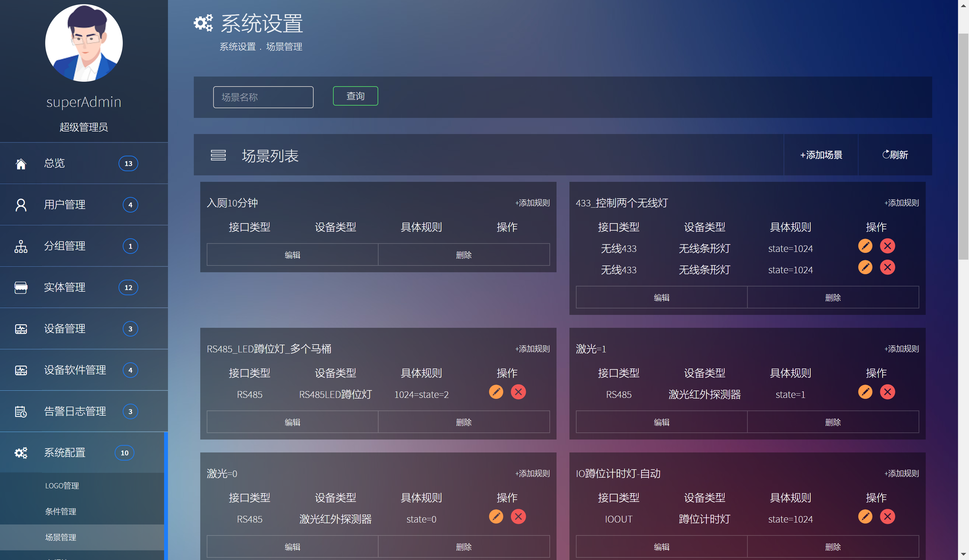The image size is (969, 560).
Task: Click red delete icon for 蹲位计时灯 rule
Action: (888, 517)
